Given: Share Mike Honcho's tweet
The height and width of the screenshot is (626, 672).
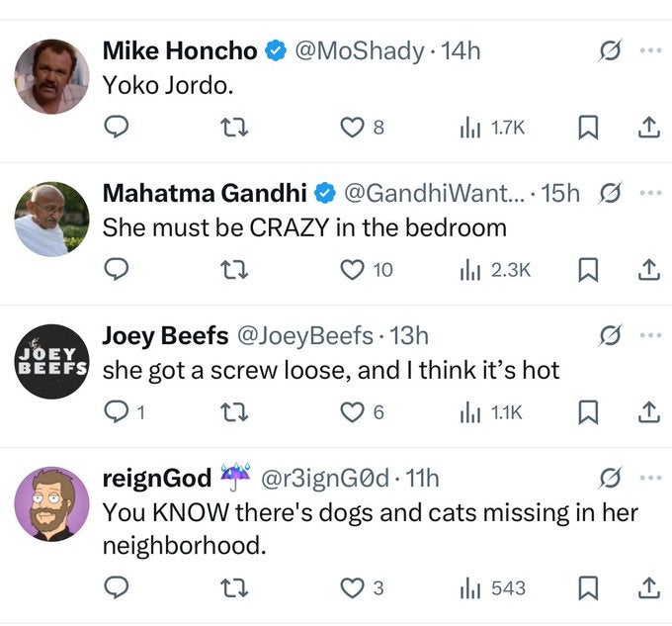Looking at the screenshot, I should click(648, 127).
